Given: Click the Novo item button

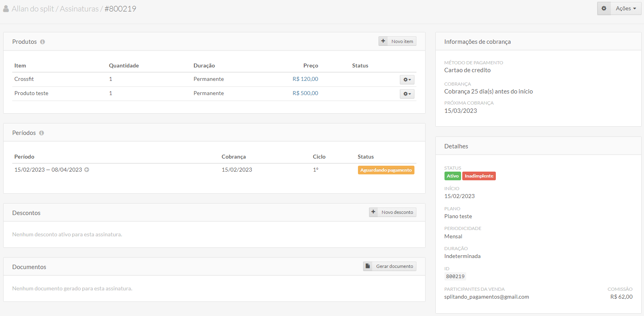Looking at the screenshot, I should pyautogui.click(x=402, y=41).
